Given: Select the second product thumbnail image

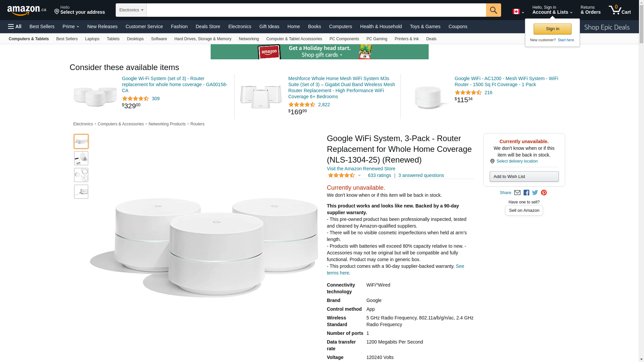Looking at the screenshot, I should coord(81,158).
